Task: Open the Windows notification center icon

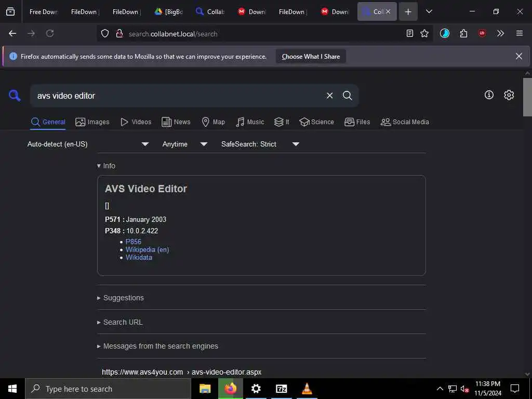Action: (x=515, y=389)
